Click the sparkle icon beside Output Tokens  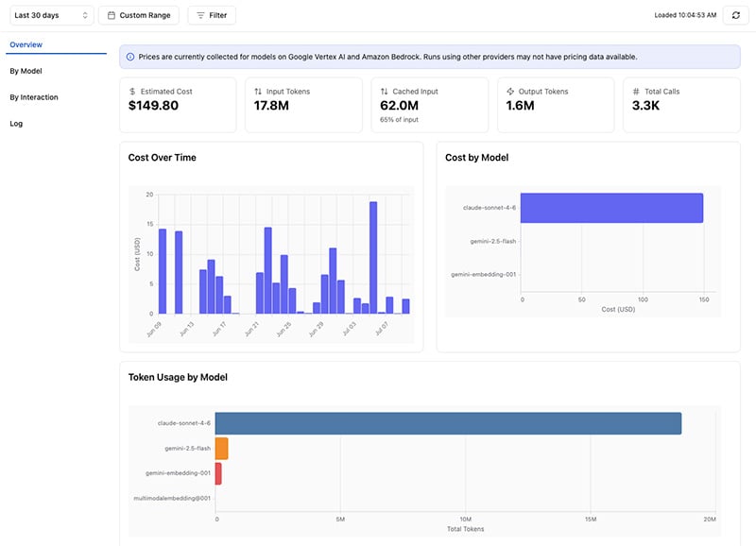pyautogui.click(x=510, y=91)
